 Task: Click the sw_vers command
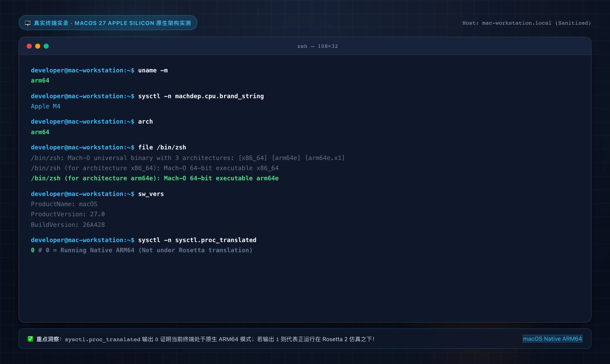tap(151, 194)
